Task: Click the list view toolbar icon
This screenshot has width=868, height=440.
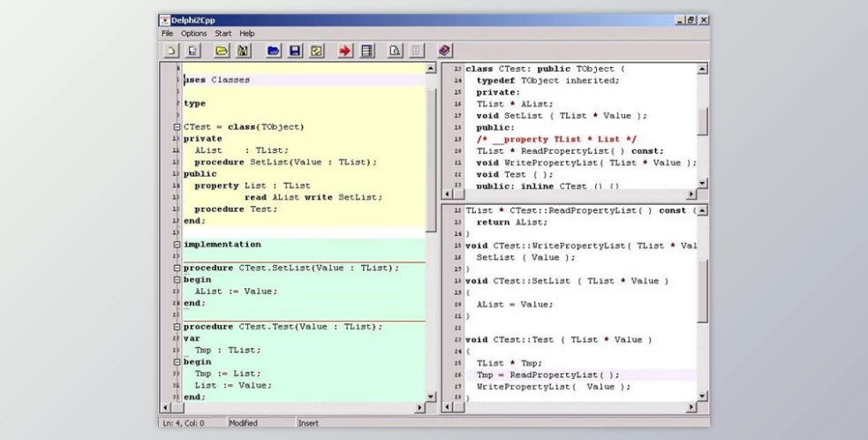Action: (x=367, y=52)
